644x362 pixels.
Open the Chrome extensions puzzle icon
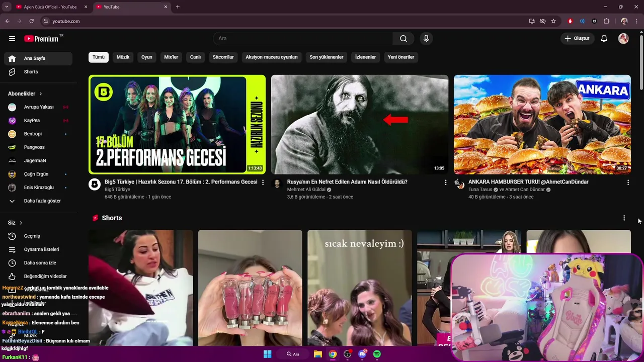pyautogui.click(x=606, y=21)
